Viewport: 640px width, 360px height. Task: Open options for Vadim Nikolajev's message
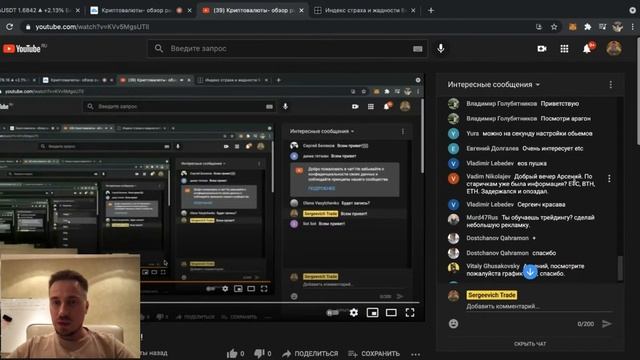click(609, 178)
